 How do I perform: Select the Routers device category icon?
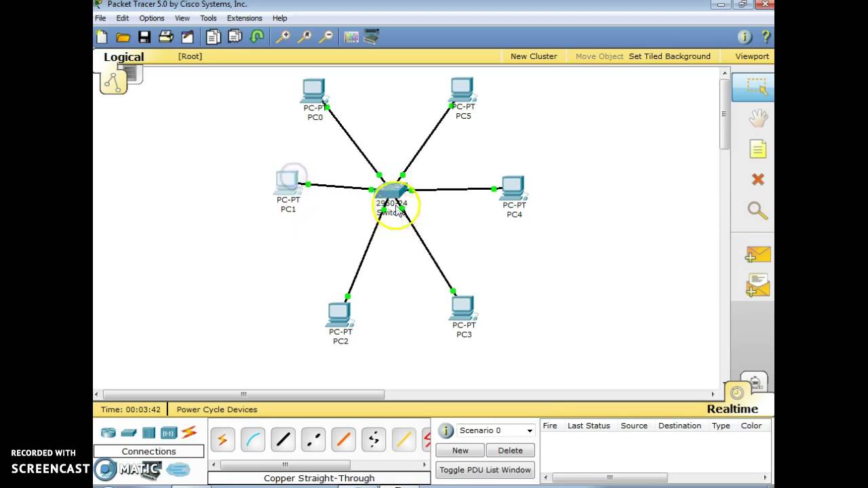[x=108, y=432]
